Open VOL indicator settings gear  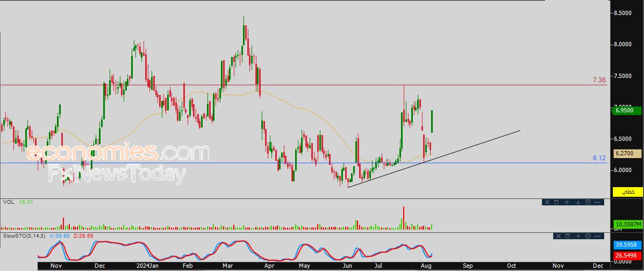pyautogui.click(x=588, y=202)
